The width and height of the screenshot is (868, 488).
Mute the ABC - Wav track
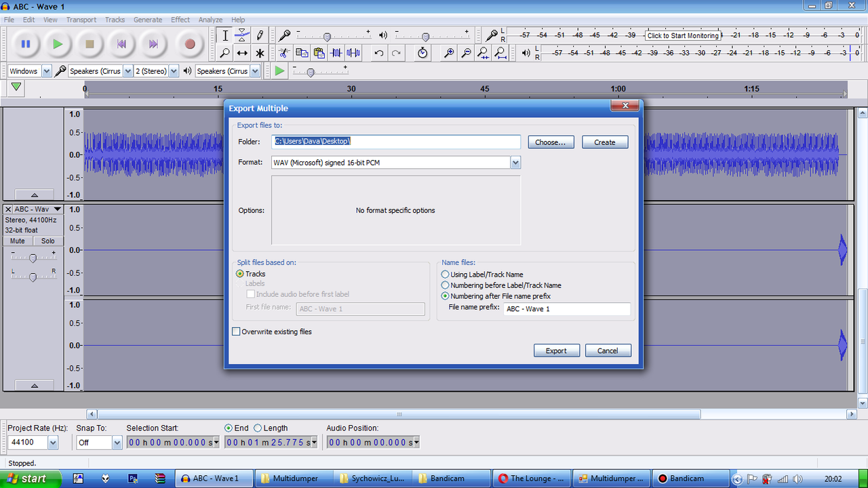coord(18,241)
